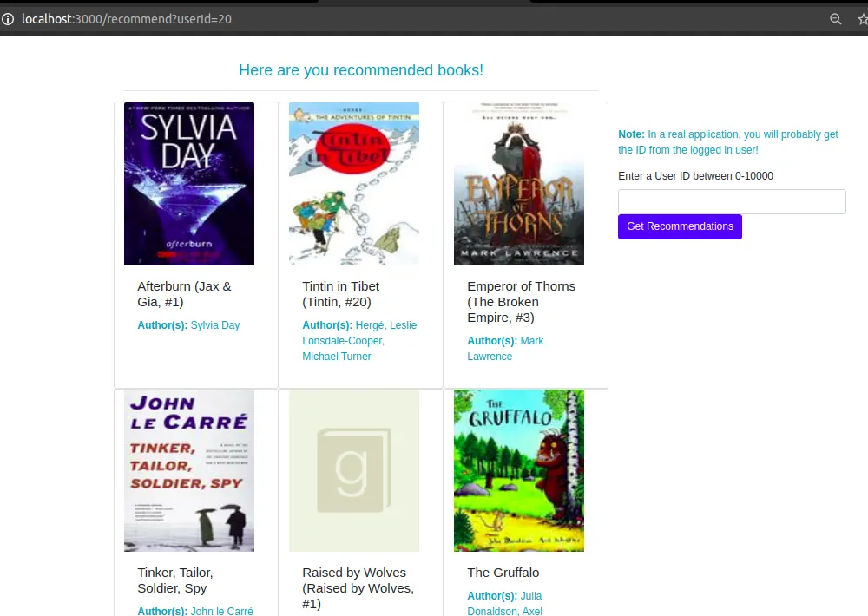Open the Afterburn Sylvia Day book cover
Screen dimensions: 868x616
point(188,184)
